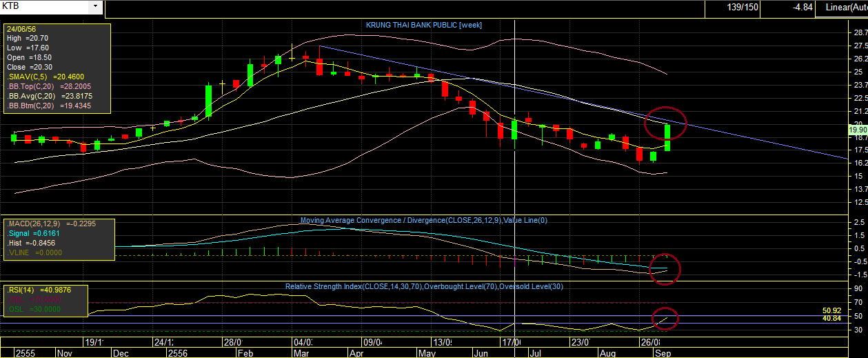Click the -1.5 MACD axis label
The height and width of the screenshot is (358, 868).
859,274
